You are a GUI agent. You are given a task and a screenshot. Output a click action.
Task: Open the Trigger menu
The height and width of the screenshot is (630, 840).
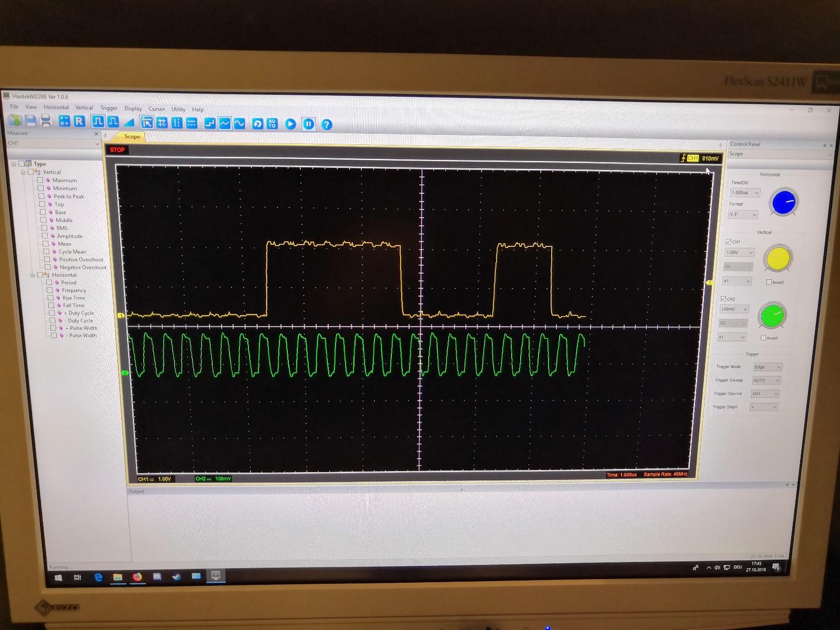pos(109,108)
